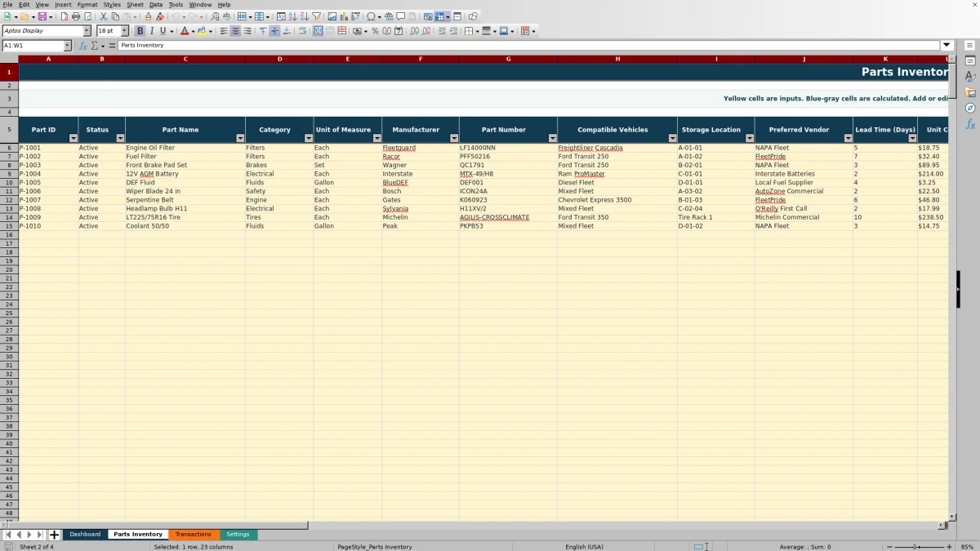
Task: Select column C header
Action: [185, 59]
